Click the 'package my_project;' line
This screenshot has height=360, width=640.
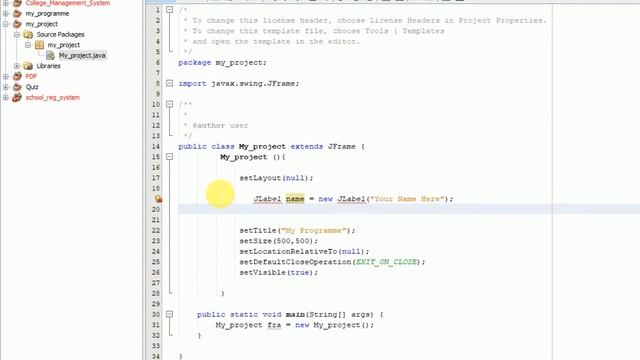[222, 62]
